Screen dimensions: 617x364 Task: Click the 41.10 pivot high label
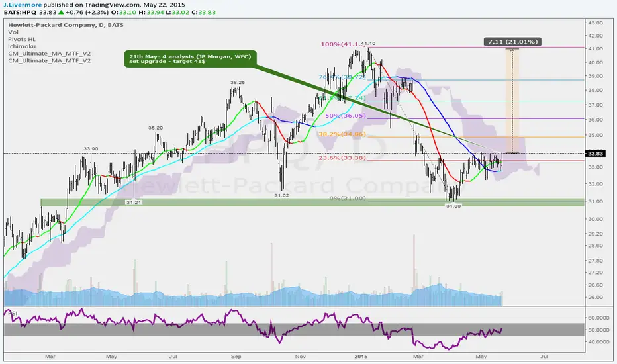click(368, 43)
